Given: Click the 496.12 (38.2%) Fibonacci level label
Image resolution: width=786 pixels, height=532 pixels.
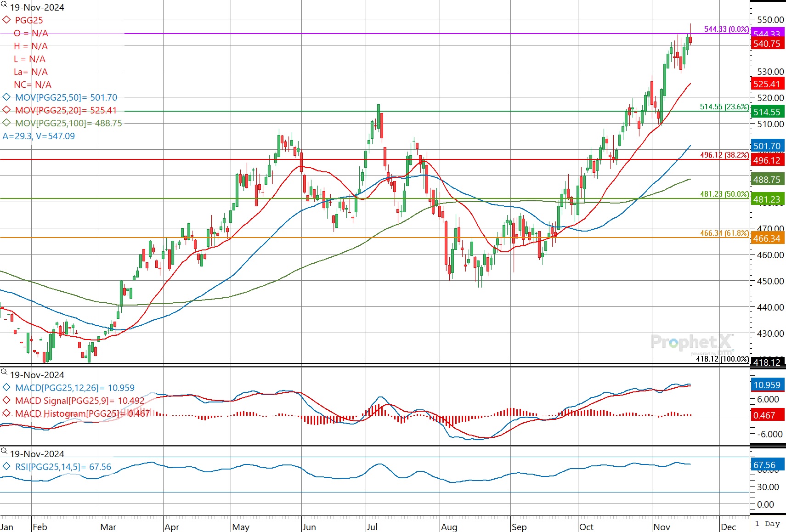Looking at the screenshot, I should pyautogui.click(x=724, y=155).
